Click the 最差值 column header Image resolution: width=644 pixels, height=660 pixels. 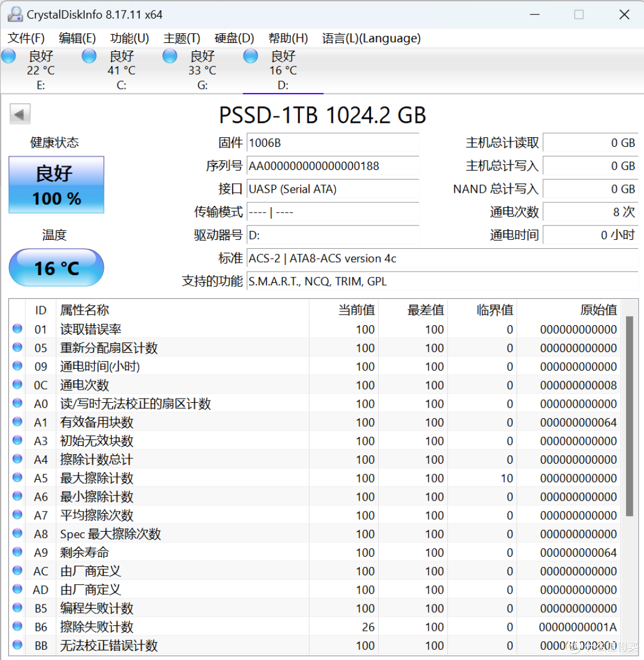tap(413, 310)
